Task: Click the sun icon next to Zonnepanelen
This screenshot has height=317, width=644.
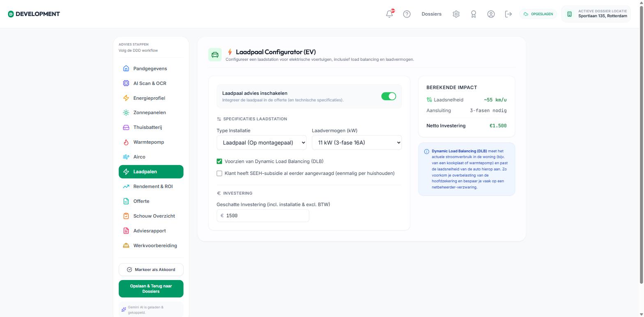Action: [126, 113]
